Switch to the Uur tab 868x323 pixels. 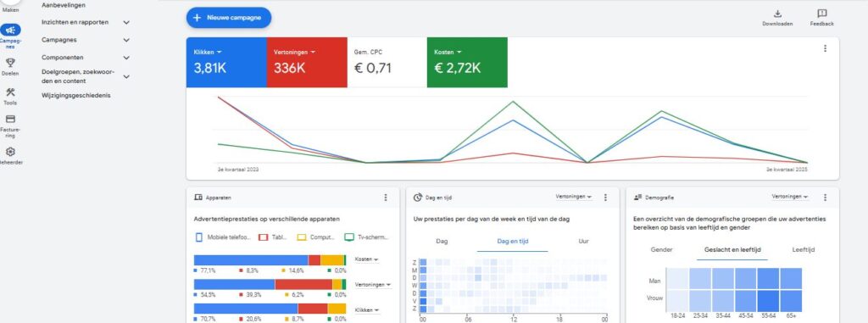pyautogui.click(x=583, y=242)
